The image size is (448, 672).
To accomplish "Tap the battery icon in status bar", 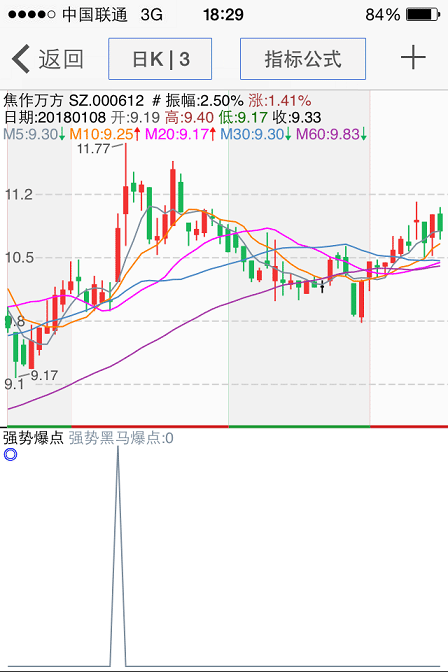I will pos(423,15).
